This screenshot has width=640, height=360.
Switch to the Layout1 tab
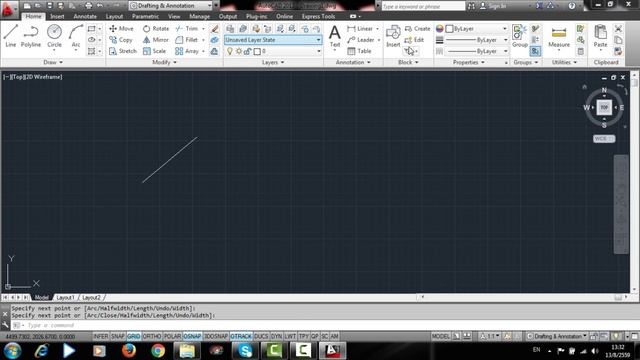[x=65, y=298]
